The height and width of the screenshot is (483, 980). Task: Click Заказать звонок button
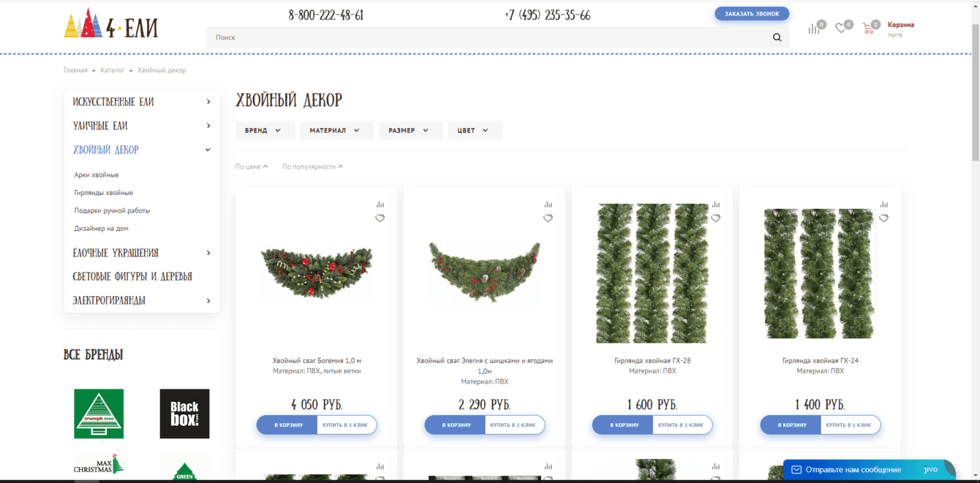(752, 13)
